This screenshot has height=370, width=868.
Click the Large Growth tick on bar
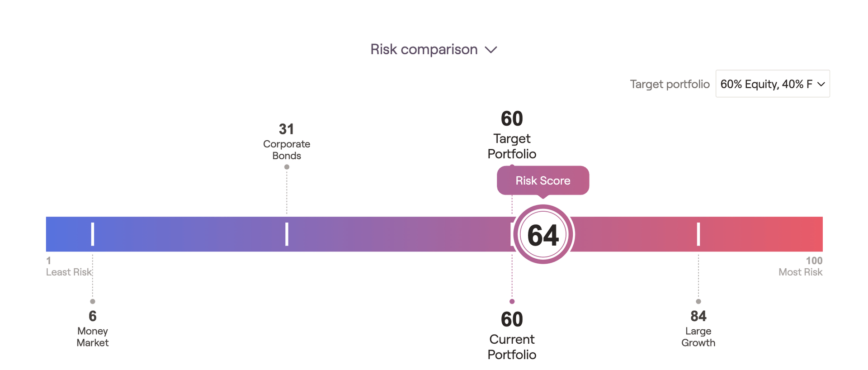(698, 234)
